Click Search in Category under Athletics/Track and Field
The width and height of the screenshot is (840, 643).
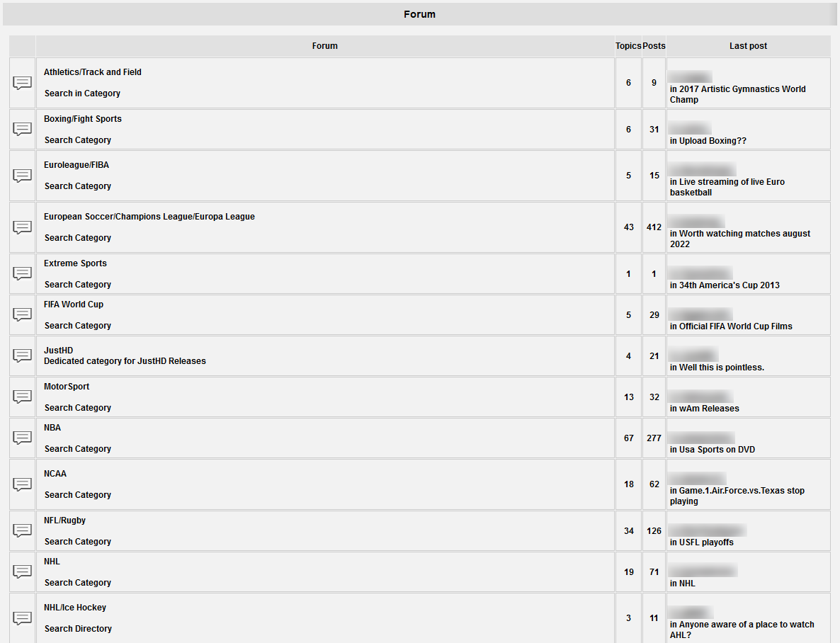tap(82, 93)
